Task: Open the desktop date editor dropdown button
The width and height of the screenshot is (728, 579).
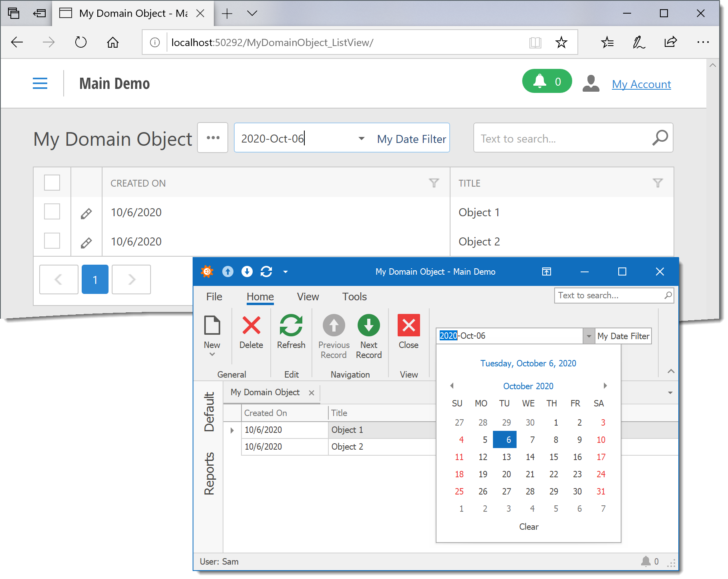Action: [x=588, y=336]
